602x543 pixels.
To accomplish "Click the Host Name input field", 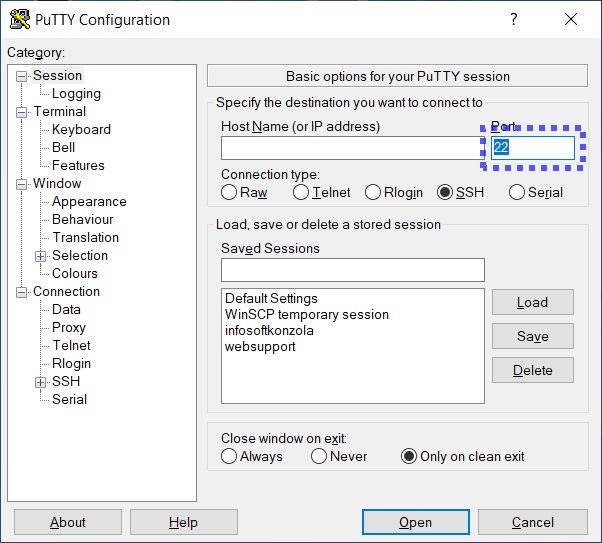I will 351,148.
